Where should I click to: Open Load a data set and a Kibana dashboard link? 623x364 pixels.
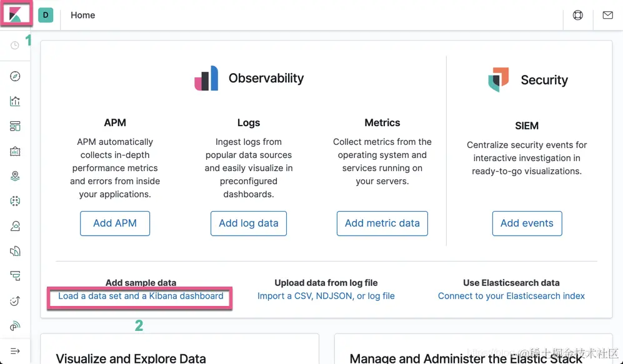141,296
